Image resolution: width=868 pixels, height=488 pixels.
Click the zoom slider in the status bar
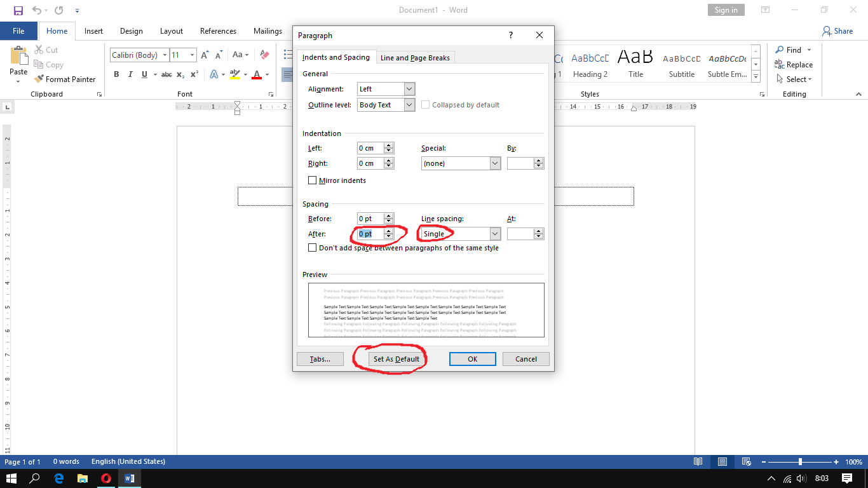[x=800, y=462]
